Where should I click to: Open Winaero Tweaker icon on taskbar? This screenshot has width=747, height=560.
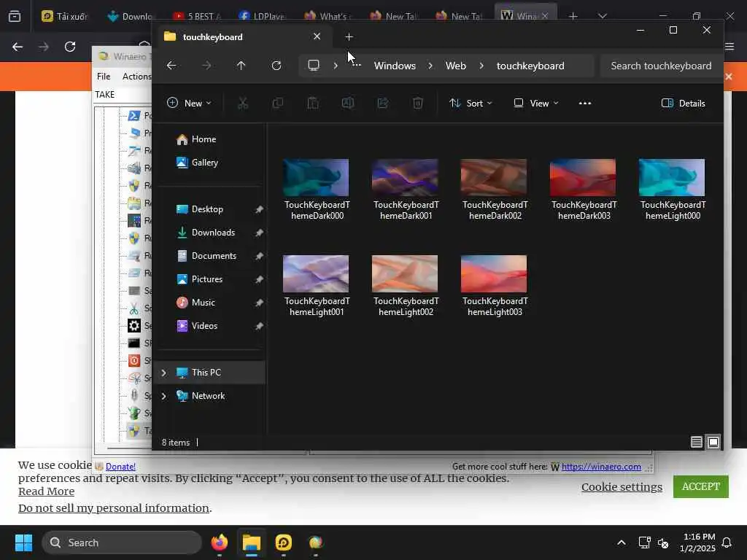(315, 542)
